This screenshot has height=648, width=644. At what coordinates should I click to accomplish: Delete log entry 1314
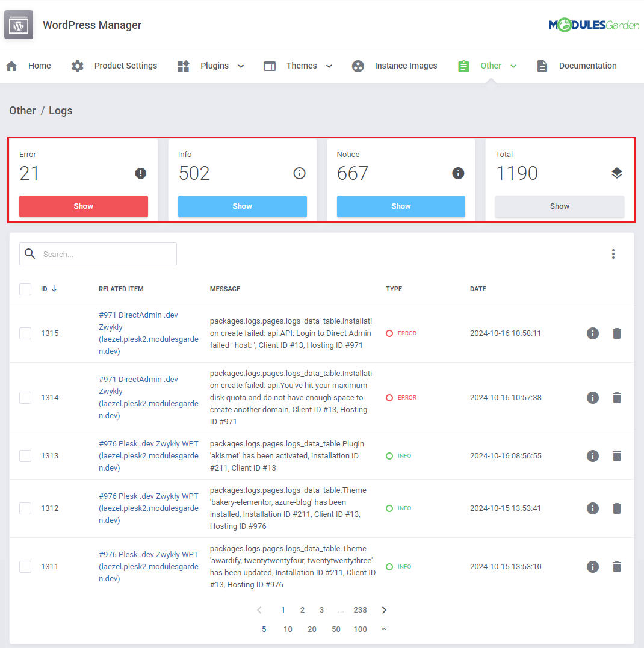[x=617, y=398]
